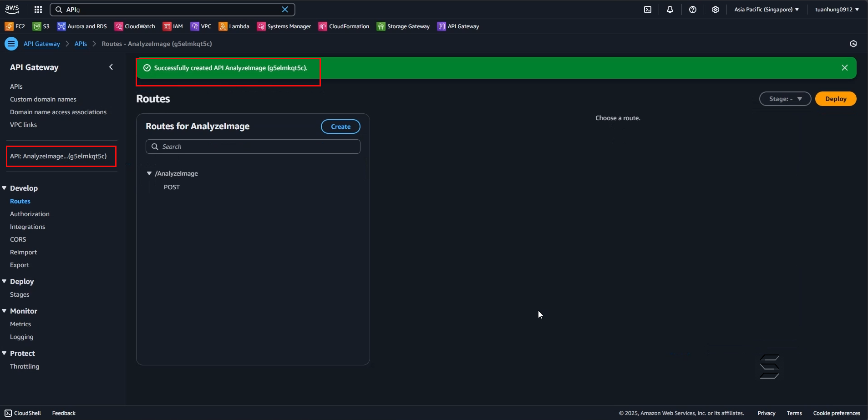This screenshot has width=868, height=420.
Task: Open Domain name access associations
Action: click(x=58, y=112)
